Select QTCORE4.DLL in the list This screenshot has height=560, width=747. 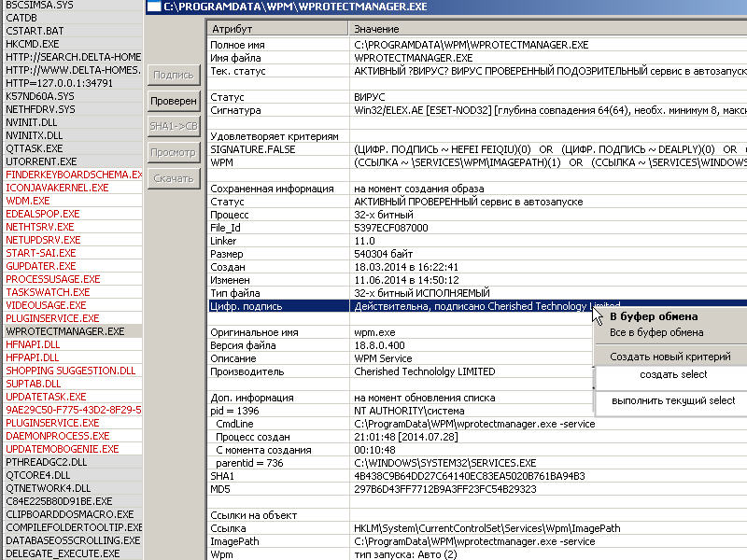pos(38,475)
